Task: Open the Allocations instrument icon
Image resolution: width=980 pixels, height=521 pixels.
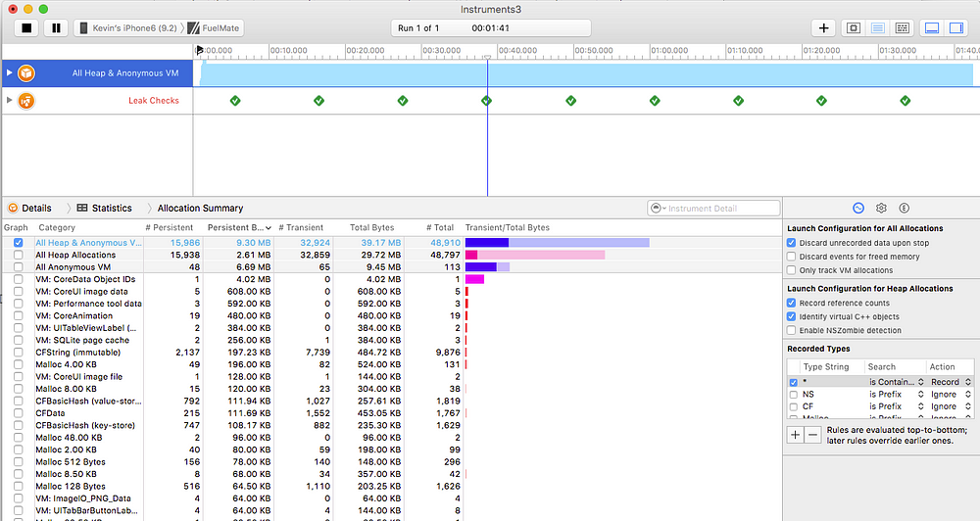Action: [x=26, y=72]
